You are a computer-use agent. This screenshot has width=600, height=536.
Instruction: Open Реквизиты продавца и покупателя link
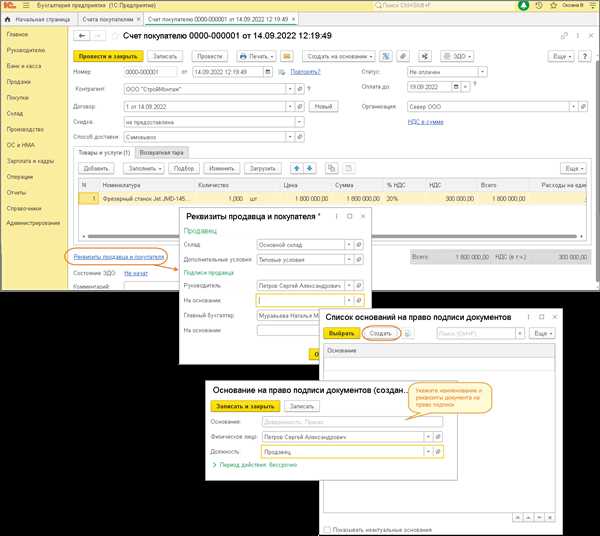tap(117, 258)
